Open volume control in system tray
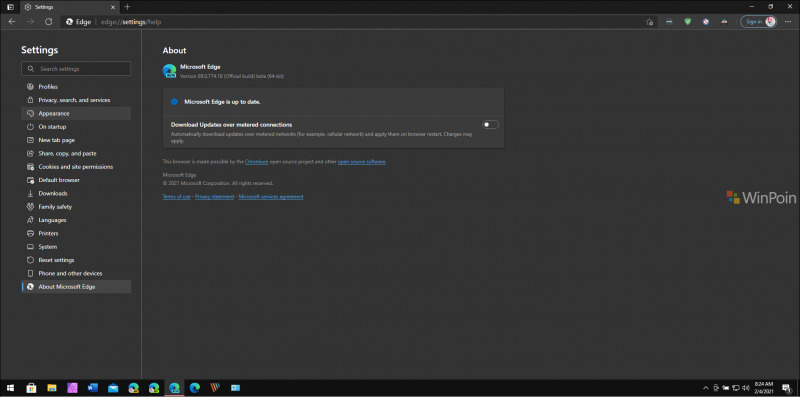Image resolution: width=800 pixels, height=397 pixels. coord(746,388)
